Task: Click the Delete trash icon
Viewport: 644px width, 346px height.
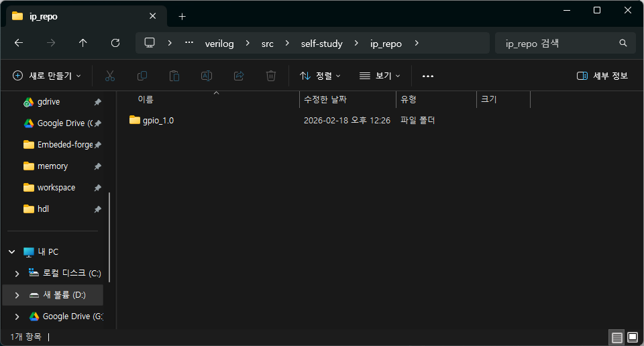Action: 271,76
